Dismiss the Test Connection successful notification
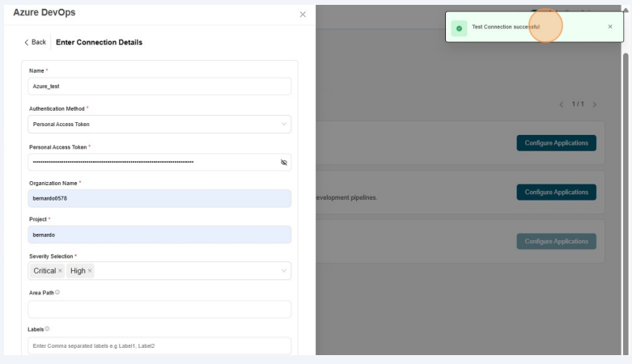The height and width of the screenshot is (364, 632). [610, 27]
